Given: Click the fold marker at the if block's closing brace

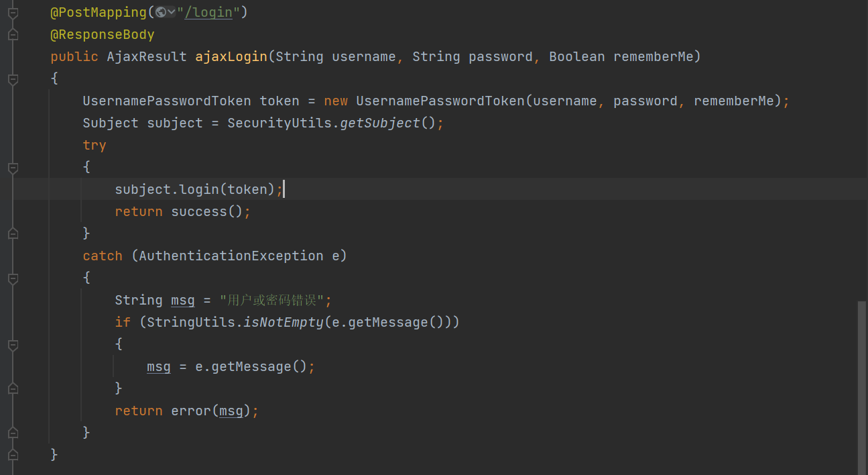Looking at the screenshot, I should (12, 388).
